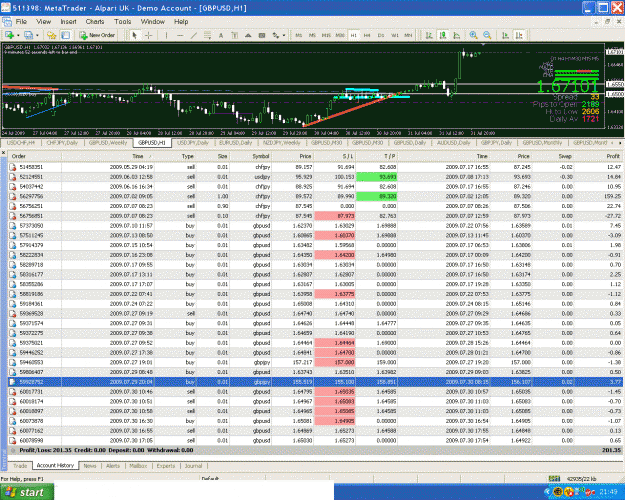Open the News tab in Terminal
The width and height of the screenshot is (625, 500).
coord(90,466)
